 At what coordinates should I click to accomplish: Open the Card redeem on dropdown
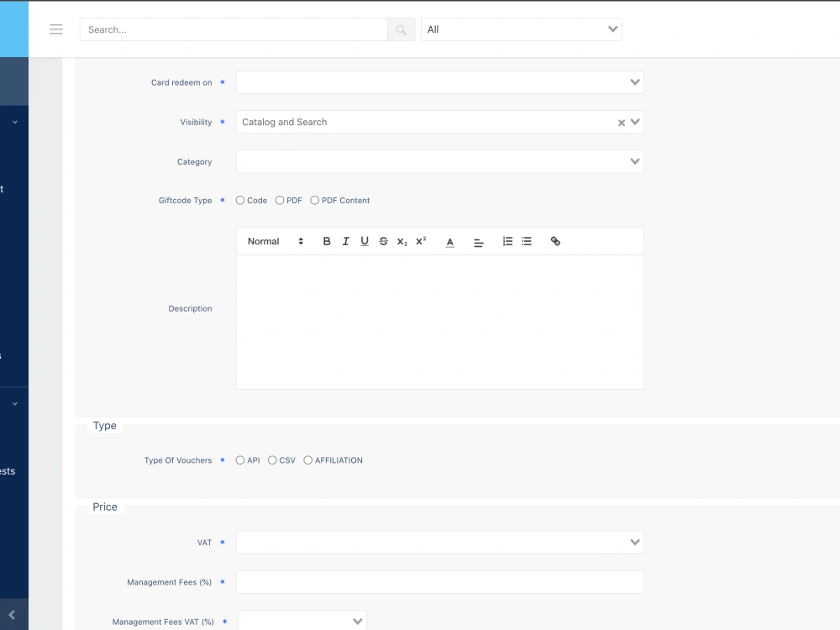click(440, 82)
